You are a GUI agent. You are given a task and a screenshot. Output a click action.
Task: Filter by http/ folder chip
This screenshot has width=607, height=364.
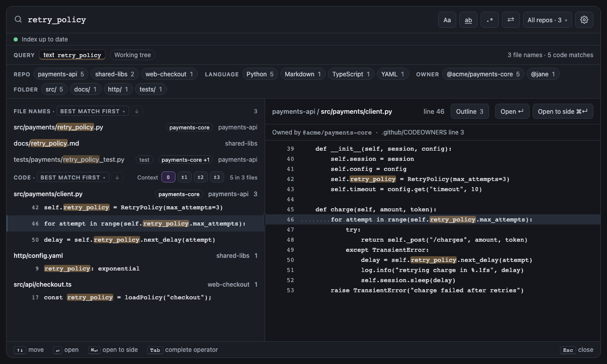coord(118,89)
